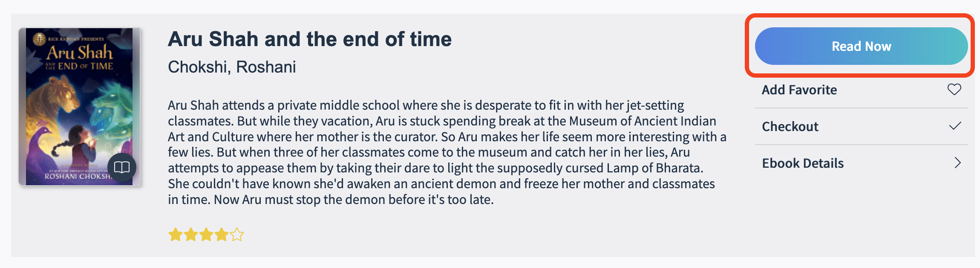Screen dimensions: 980x268
Task: Click the fourth gold rating star
Action: click(222, 235)
